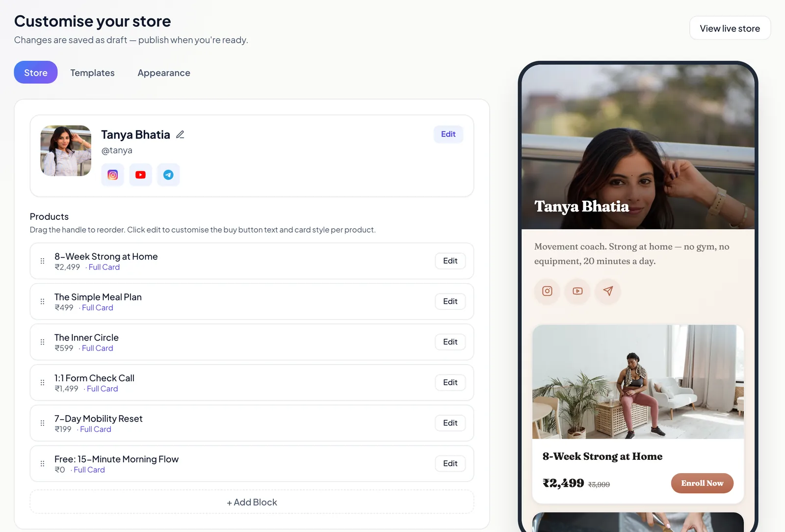Click the + Add Block button
785x532 pixels.
[252, 502]
